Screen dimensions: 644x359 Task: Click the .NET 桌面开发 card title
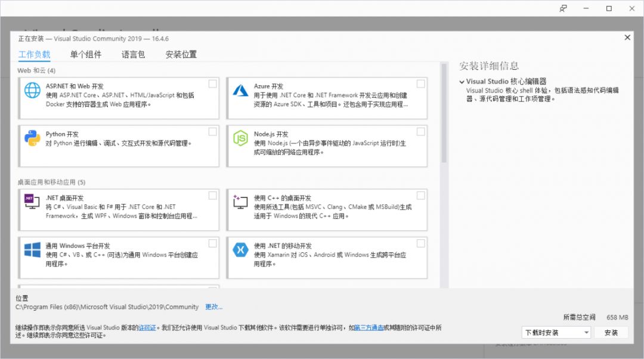[x=64, y=198]
